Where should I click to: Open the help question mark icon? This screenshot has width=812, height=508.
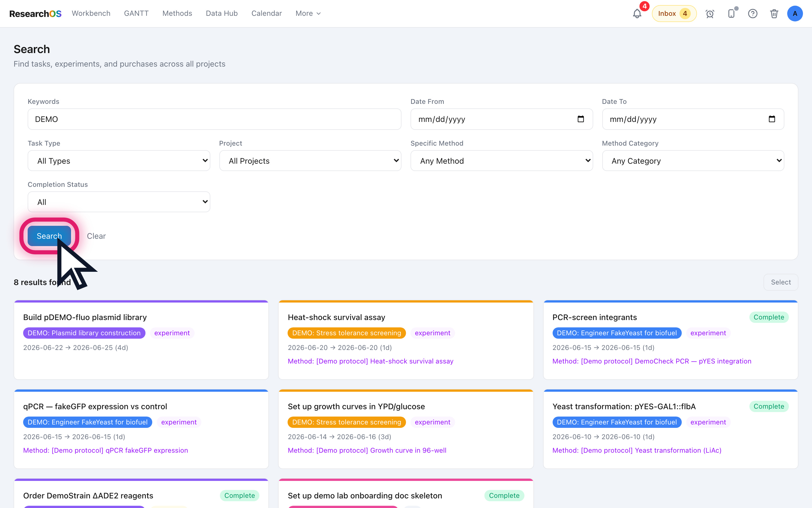pyautogui.click(x=753, y=14)
